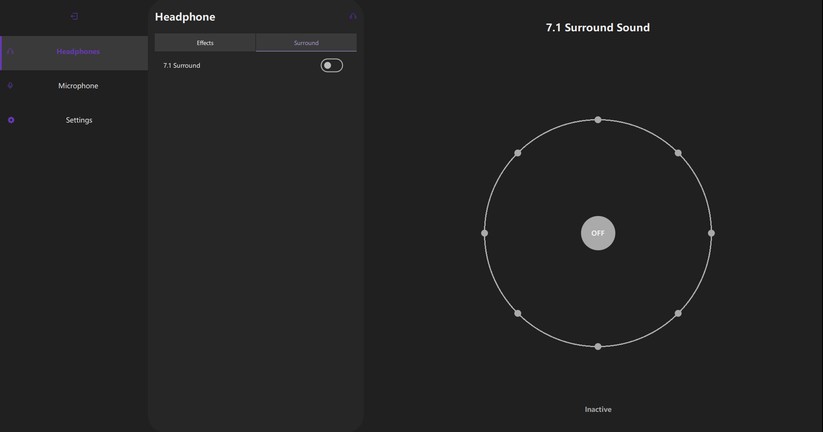Select the Headphones sidebar item
Screen dimensions: 823x432
coord(74,53)
